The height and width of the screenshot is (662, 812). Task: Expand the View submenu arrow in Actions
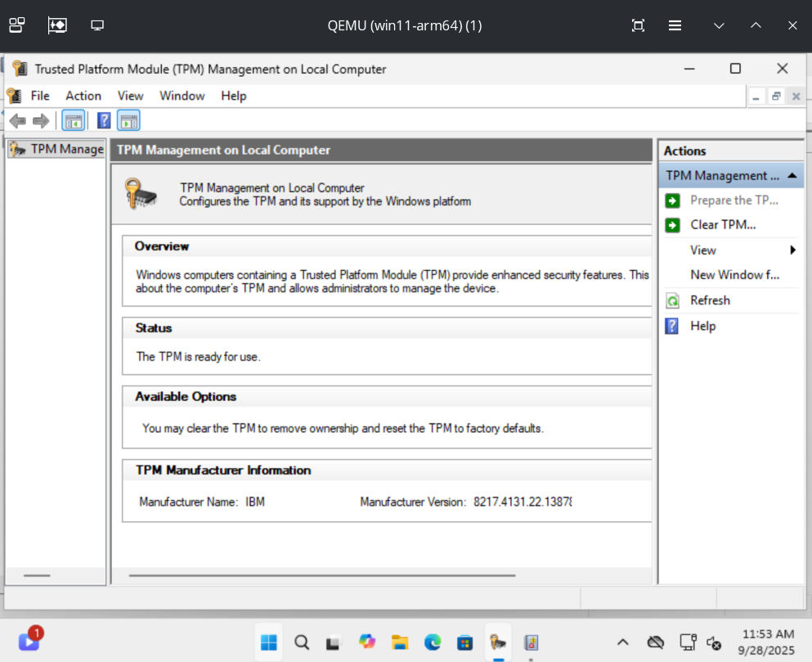tap(792, 250)
